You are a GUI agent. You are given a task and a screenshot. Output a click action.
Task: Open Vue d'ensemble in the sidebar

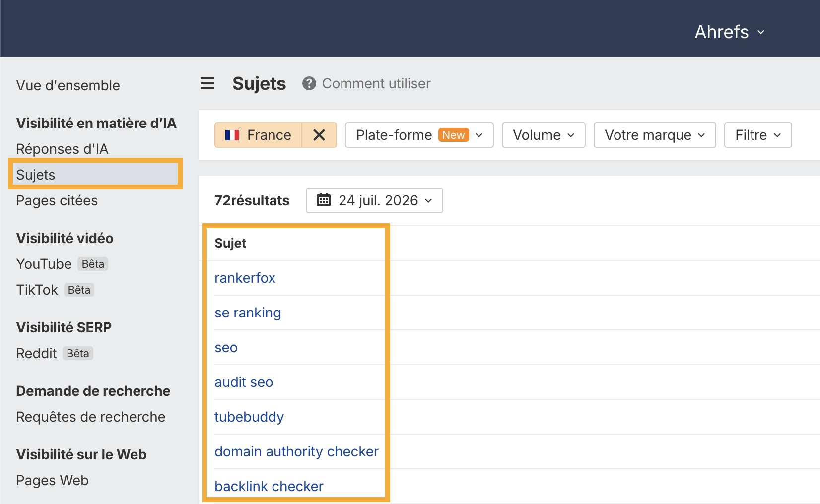coord(68,85)
